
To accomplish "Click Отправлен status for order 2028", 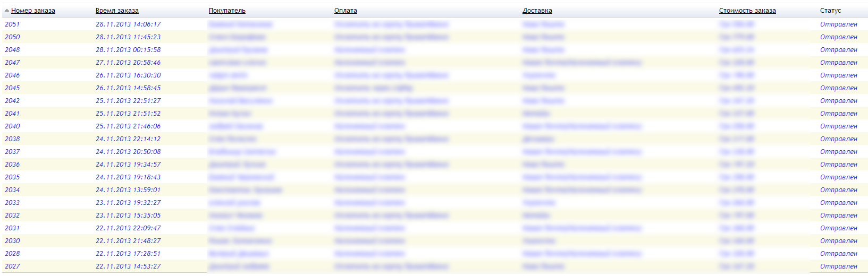I will tap(838, 254).
